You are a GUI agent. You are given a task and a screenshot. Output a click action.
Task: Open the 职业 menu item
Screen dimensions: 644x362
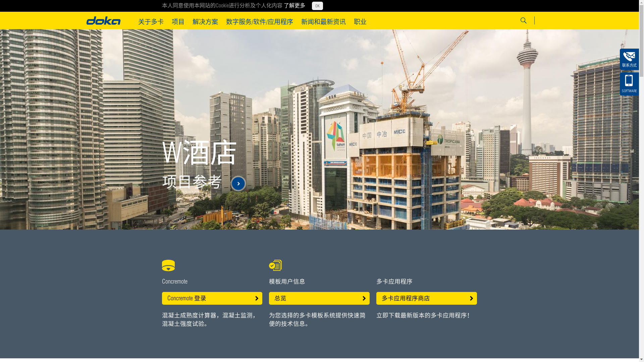(x=360, y=21)
